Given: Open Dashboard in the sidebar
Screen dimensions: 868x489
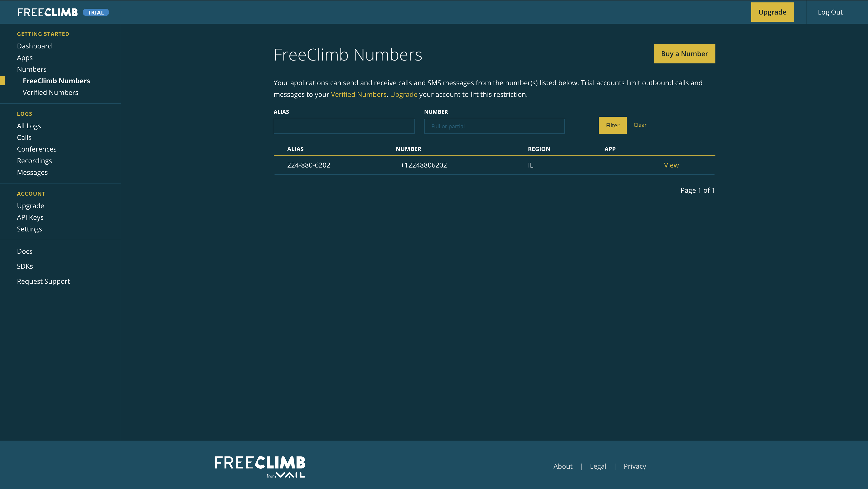Looking at the screenshot, I should 34,46.
